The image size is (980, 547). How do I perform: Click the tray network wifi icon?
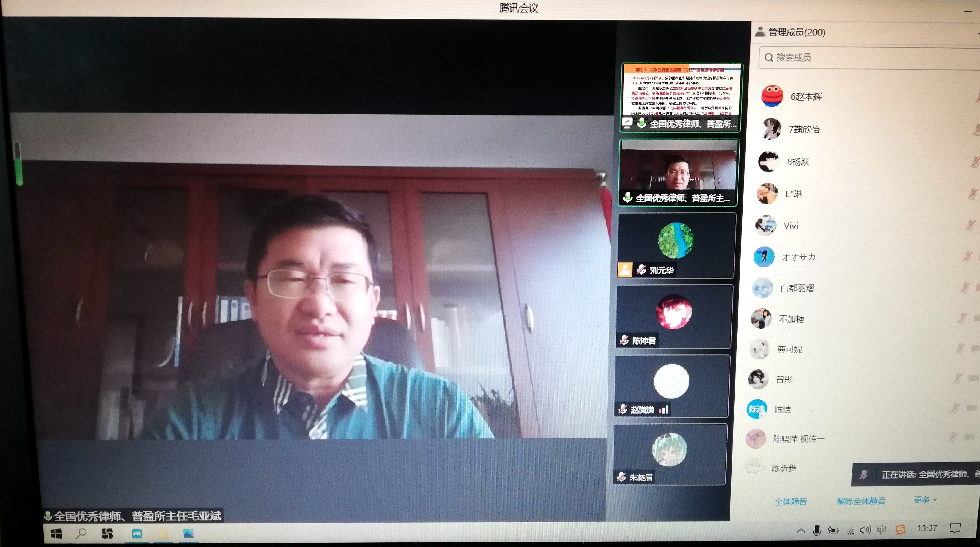851,531
